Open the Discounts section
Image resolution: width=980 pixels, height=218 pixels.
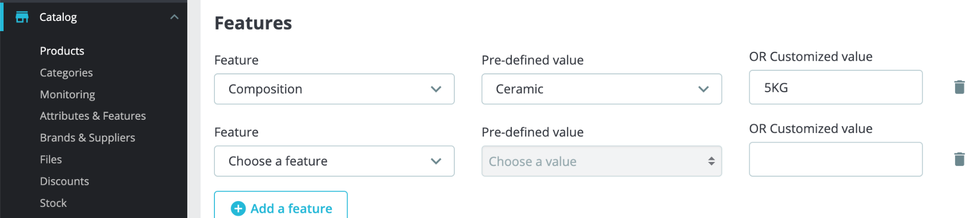[64, 181]
